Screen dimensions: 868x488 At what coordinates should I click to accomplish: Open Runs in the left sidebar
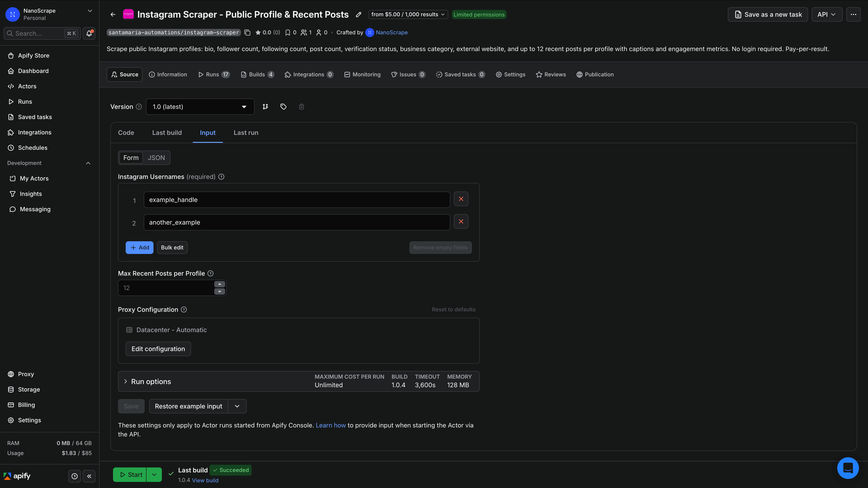coord(50,102)
